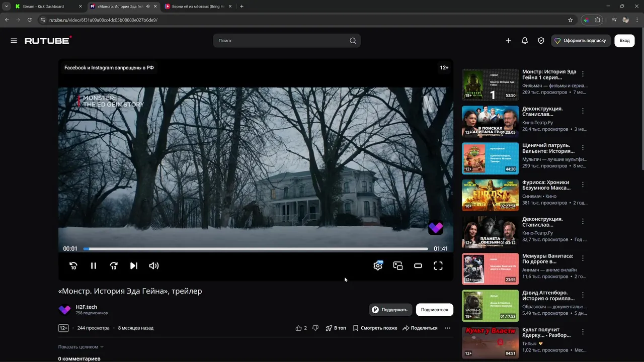Open the H2F.tech channel name link

coord(86,307)
